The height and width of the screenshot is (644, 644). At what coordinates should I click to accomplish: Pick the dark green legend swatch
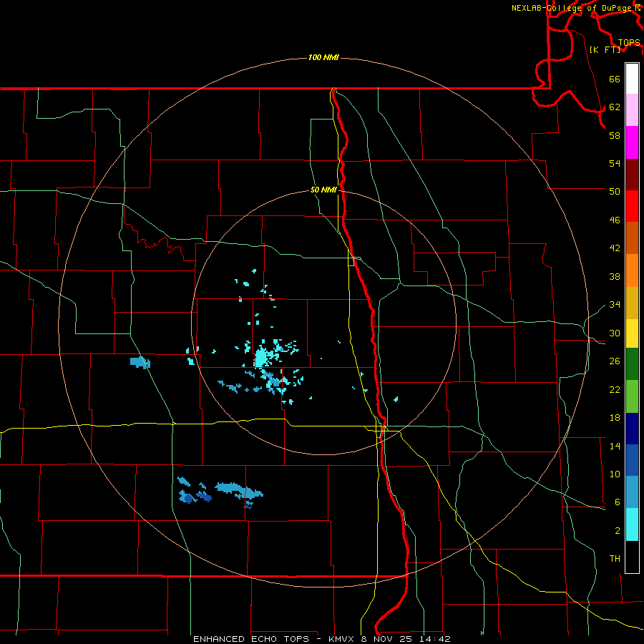tap(632, 364)
